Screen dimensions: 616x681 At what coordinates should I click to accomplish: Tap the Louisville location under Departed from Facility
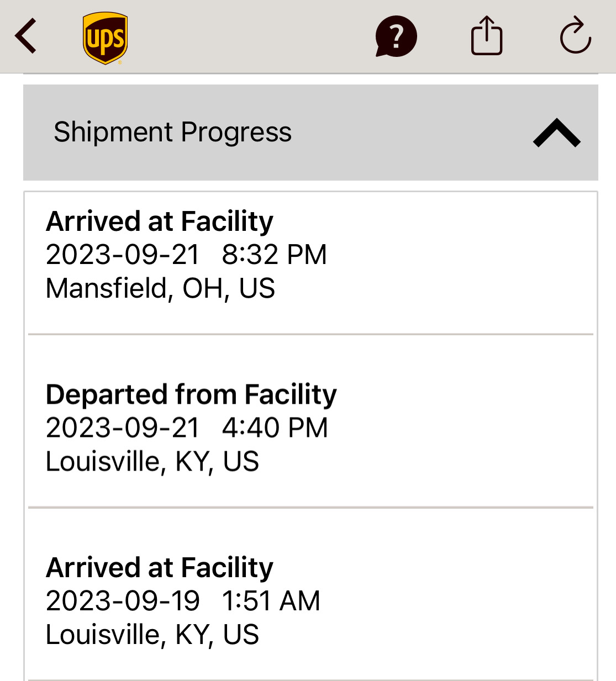click(152, 462)
